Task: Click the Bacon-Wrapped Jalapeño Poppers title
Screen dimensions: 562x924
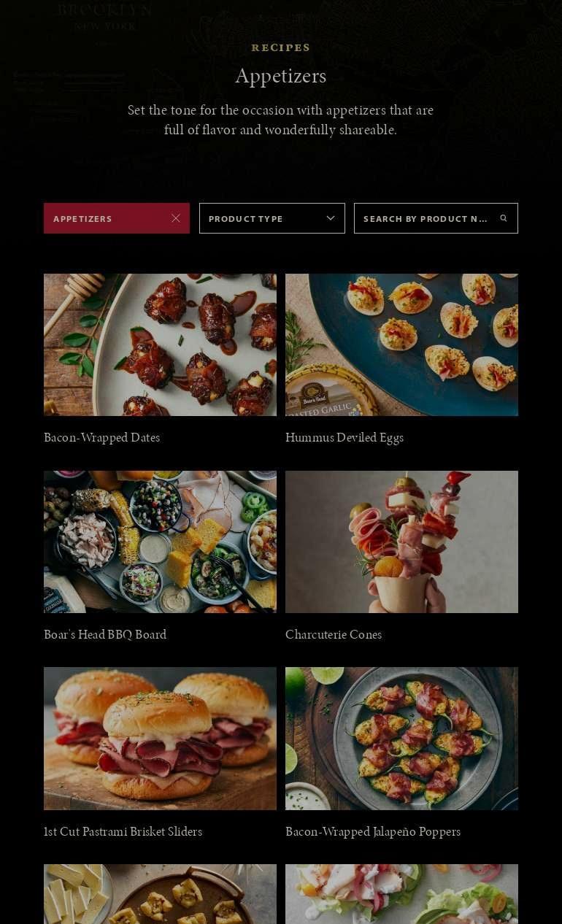Action: click(x=373, y=831)
